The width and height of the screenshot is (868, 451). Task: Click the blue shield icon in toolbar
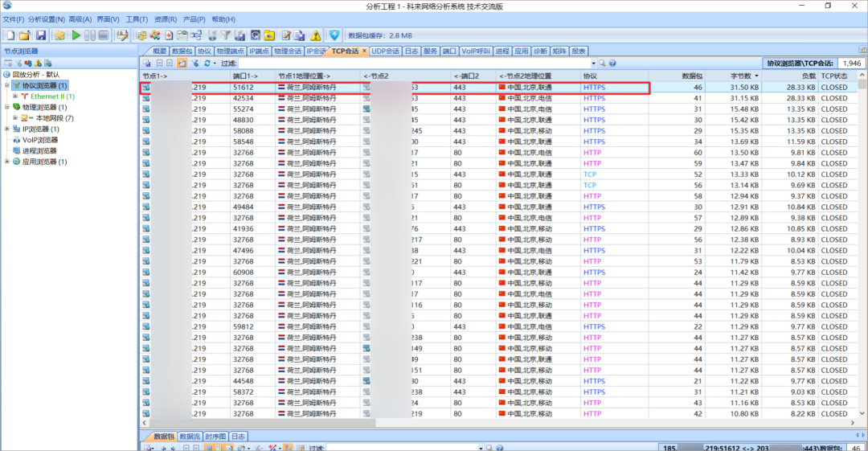334,35
